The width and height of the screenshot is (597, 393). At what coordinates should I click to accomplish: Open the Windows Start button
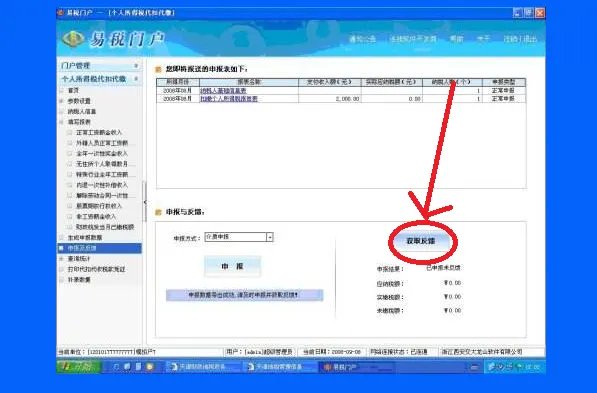click(79, 366)
